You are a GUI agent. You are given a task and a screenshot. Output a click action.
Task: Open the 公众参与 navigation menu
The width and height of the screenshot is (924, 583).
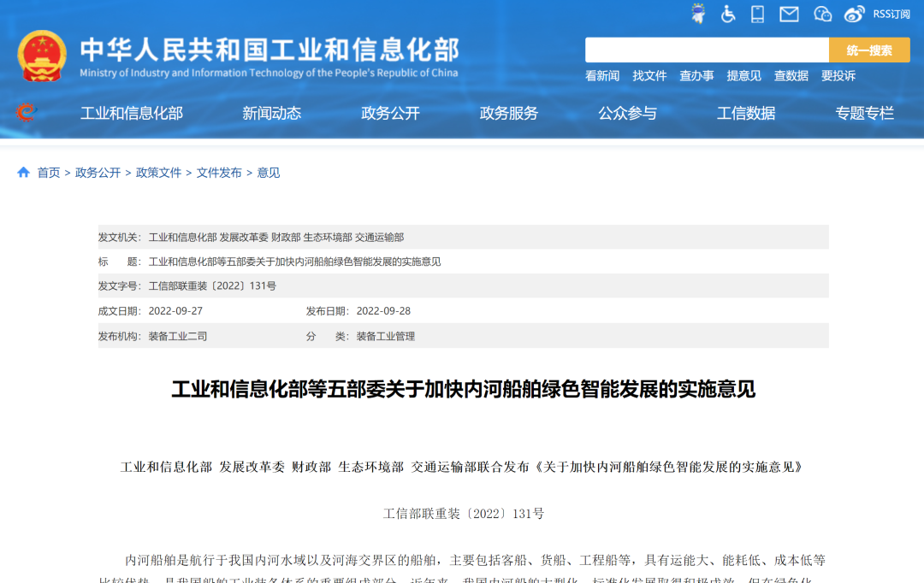click(x=628, y=113)
